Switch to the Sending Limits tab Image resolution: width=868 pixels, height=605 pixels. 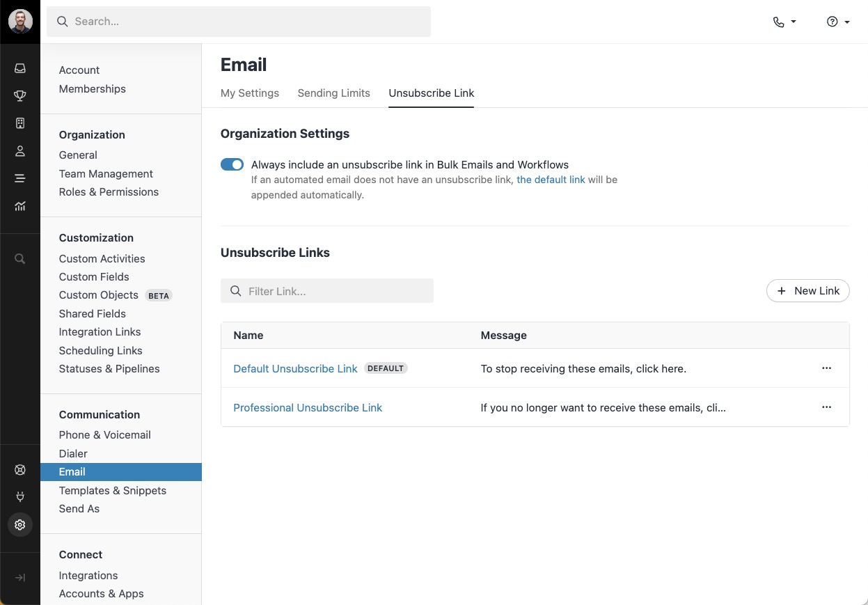(333, 93)
